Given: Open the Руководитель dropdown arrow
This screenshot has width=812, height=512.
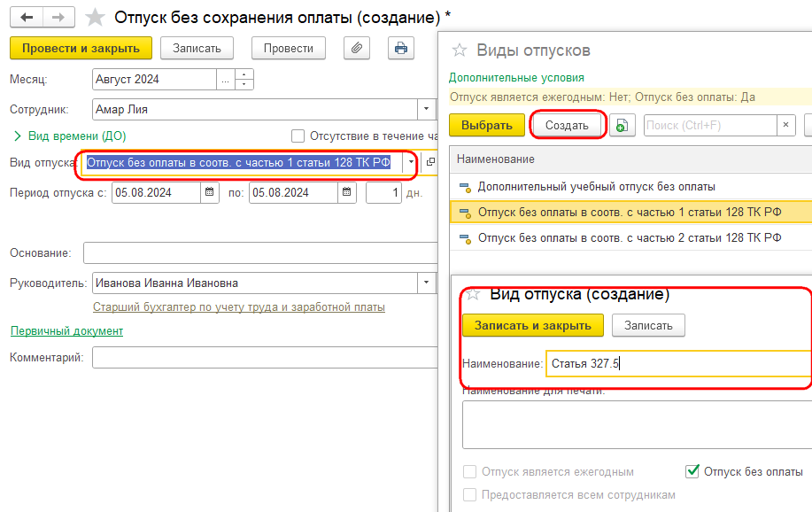Looking at the screenshot, I should click(426, 283).
